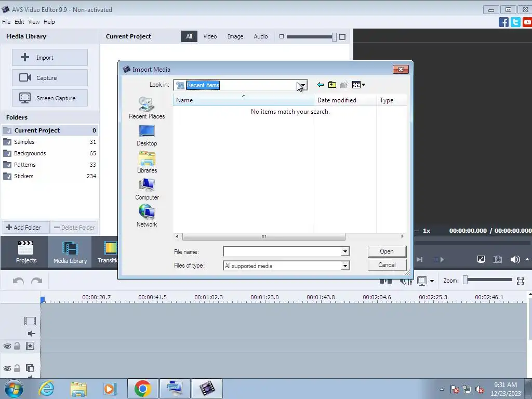
Task: Click the Undo arrow
Action: point(18,281)
